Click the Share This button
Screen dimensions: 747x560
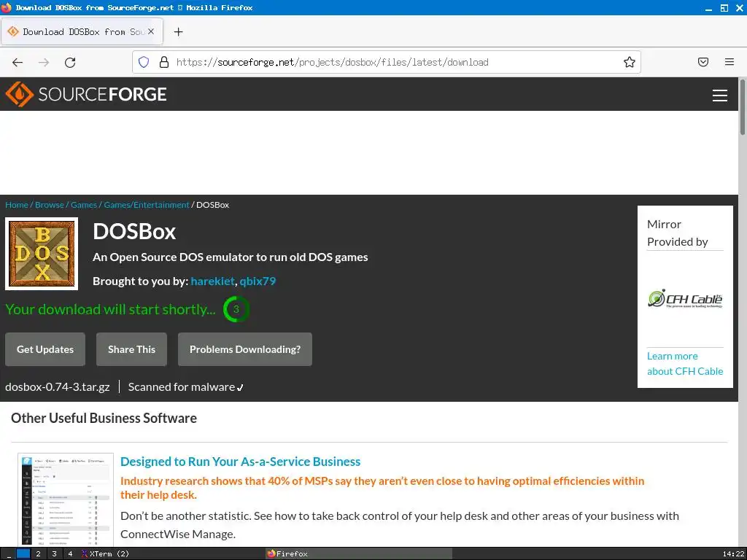(131, 349)
